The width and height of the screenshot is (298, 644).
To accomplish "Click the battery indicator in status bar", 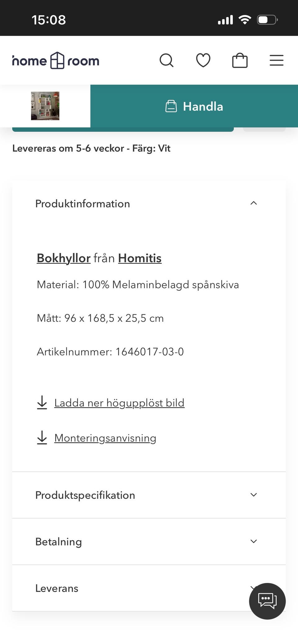I will 266,19.
